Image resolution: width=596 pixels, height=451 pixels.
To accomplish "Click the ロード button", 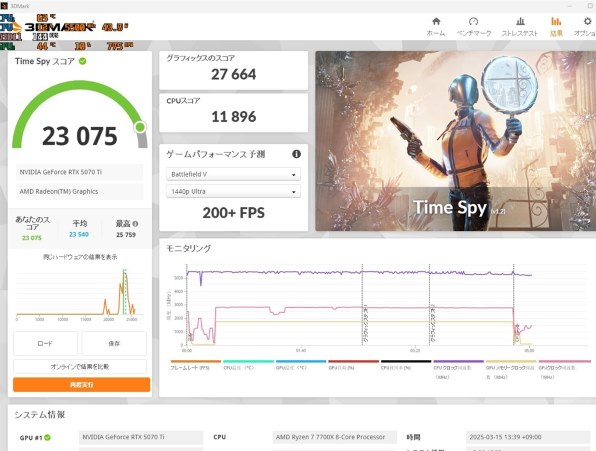I will pos(45,343).
